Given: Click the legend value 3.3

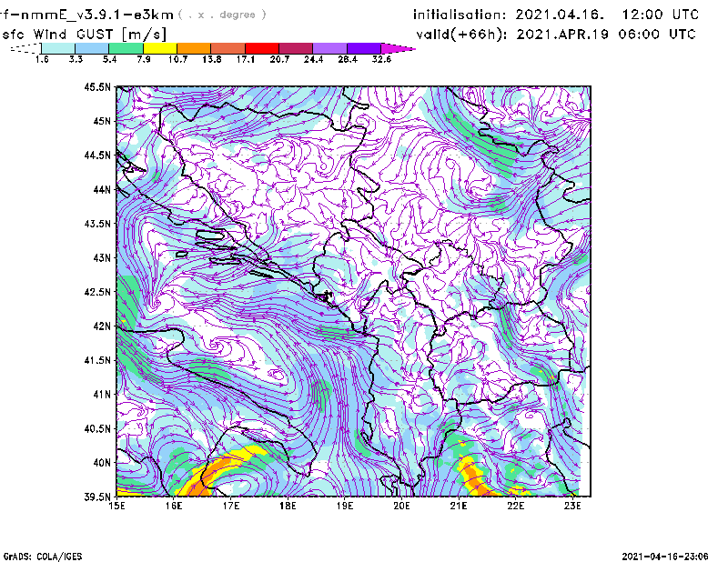Looking at the screenshot, I should pos(76,59).
